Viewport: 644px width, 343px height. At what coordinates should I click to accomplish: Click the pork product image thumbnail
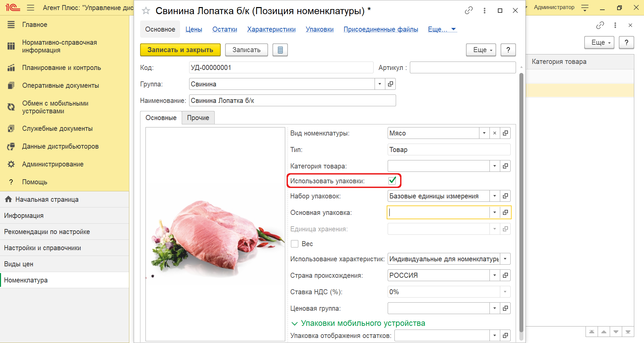pos(215,234)
